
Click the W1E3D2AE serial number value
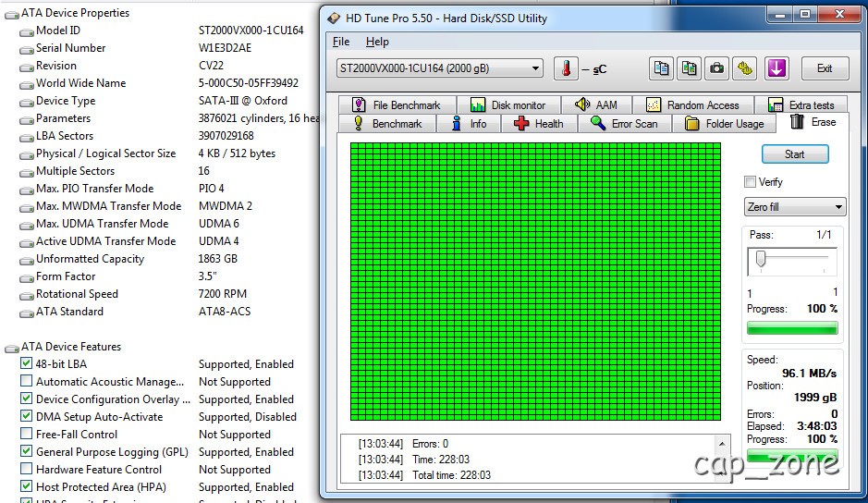(x=225, y=48)
